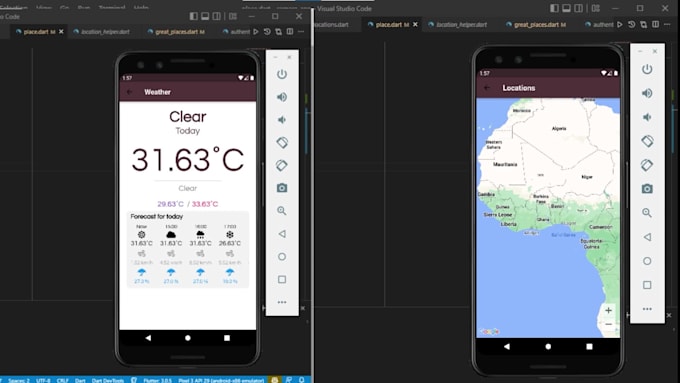Raise volume on right emulator toolbar

pos(647,93)
